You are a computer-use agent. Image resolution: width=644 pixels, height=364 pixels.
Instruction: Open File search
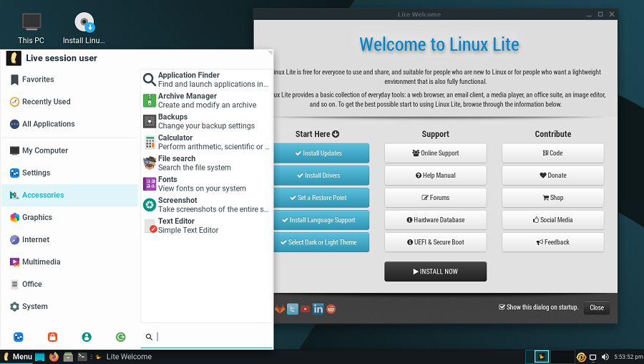click(206, 163)
